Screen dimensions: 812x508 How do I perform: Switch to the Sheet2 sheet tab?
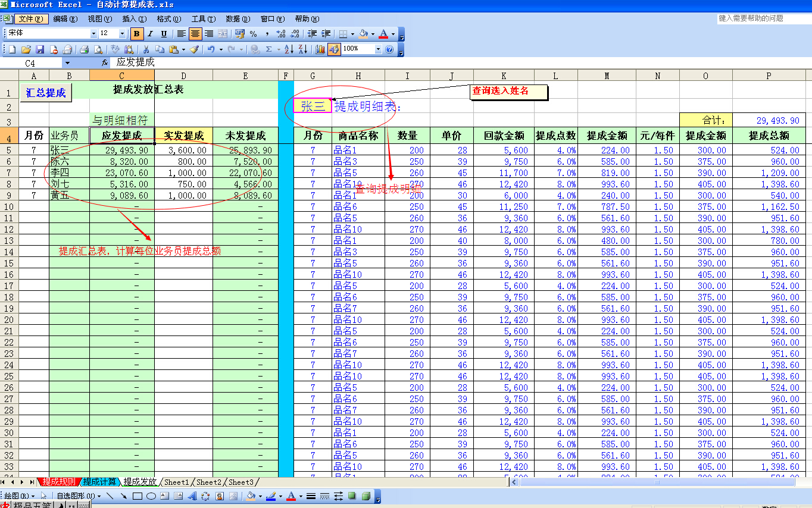tap(209, 482)
